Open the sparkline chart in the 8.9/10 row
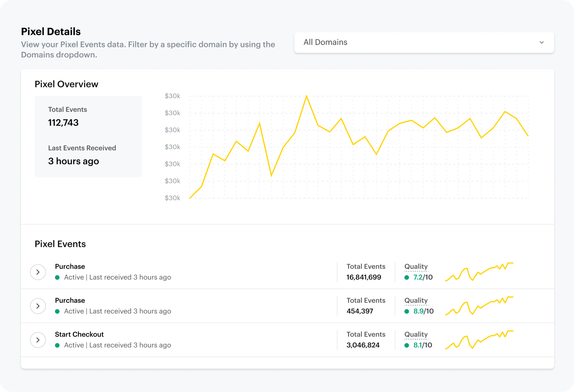574x392 pixels. (x=479, y=306)
